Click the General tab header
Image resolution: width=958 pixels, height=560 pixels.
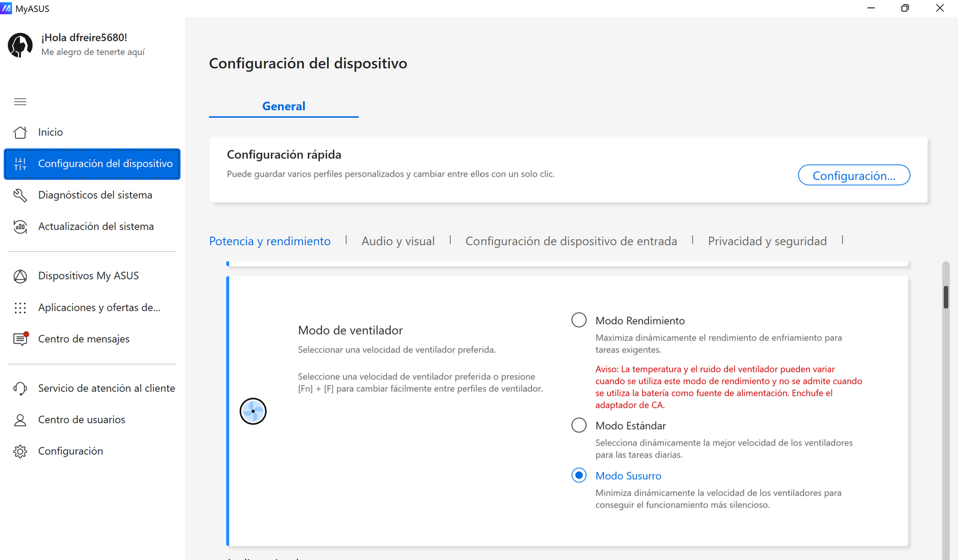click(284, 106)
